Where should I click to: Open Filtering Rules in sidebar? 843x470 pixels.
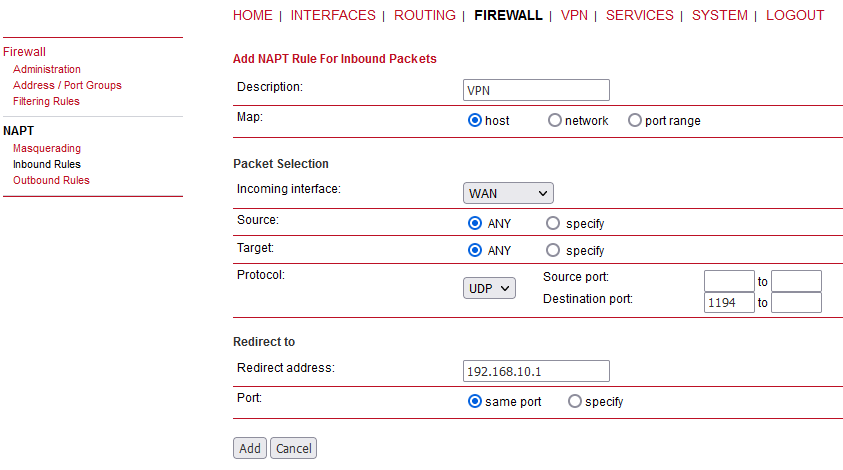(x=46, y=101)
